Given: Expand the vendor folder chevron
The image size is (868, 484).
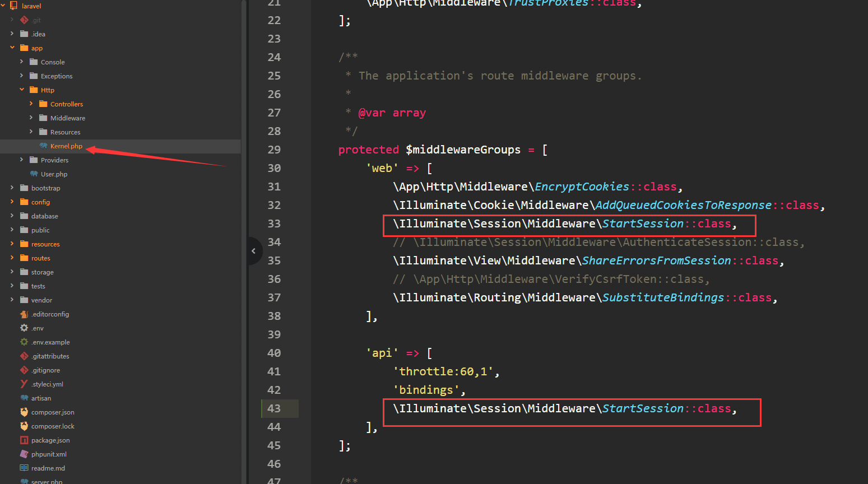Looking at the screenshot, I should click(x=12, y=300).
